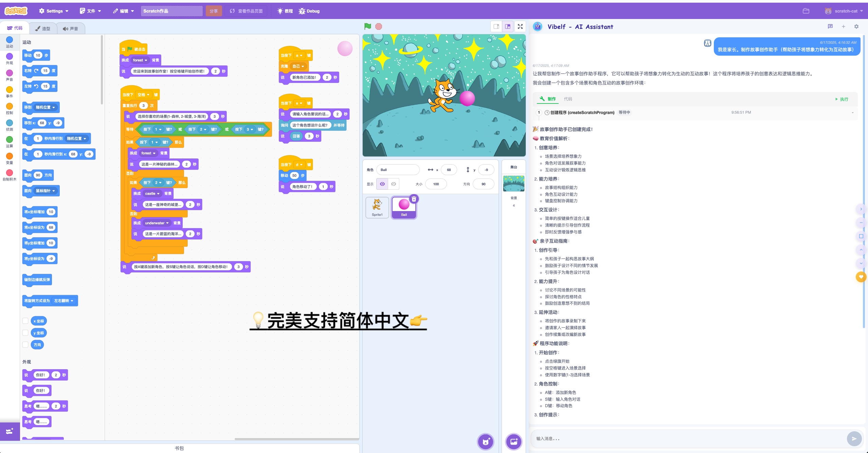Image resolution: width=868 pixels, height=453 pixels.
Task: Switch to the 代码 tab in the AI panel
Action: (x=568, y=99)
